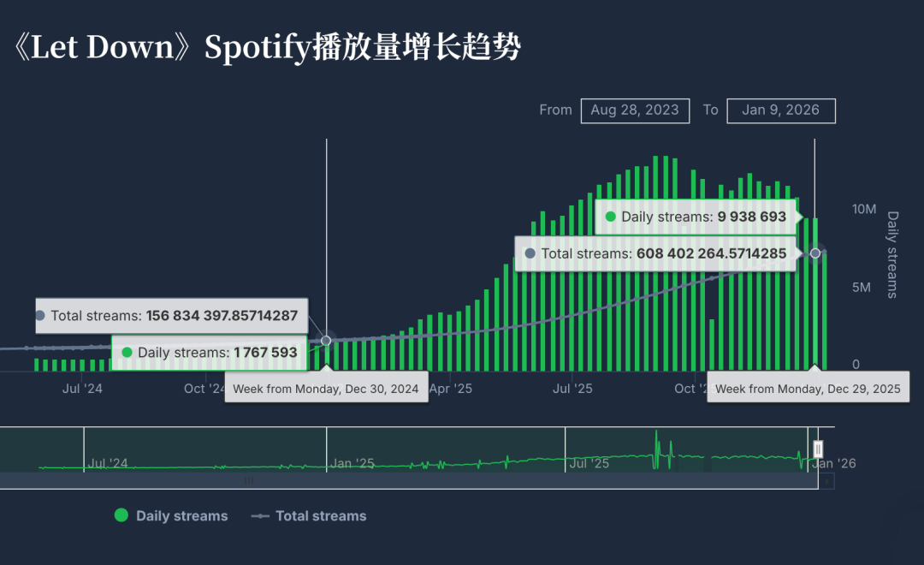
Task: Edit the To date field Jan 9, 2026
Action: click(x=780, y=110)
